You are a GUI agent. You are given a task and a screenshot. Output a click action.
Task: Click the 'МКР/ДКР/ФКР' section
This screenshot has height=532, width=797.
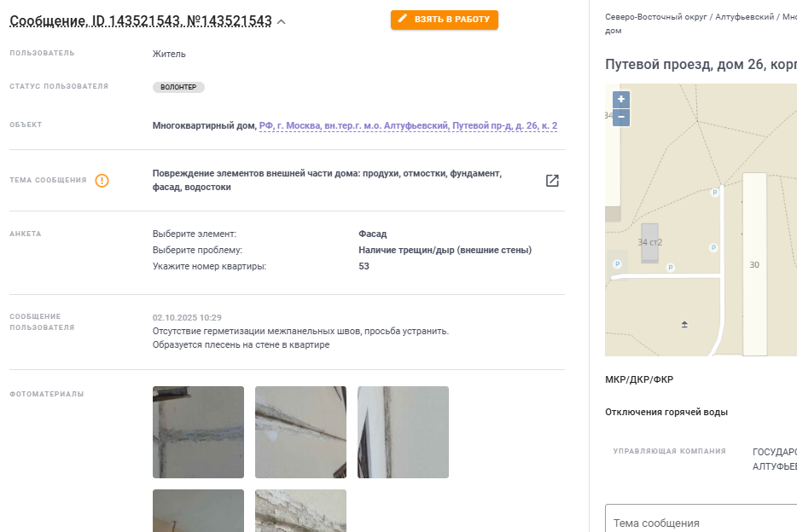pos(639,379)
